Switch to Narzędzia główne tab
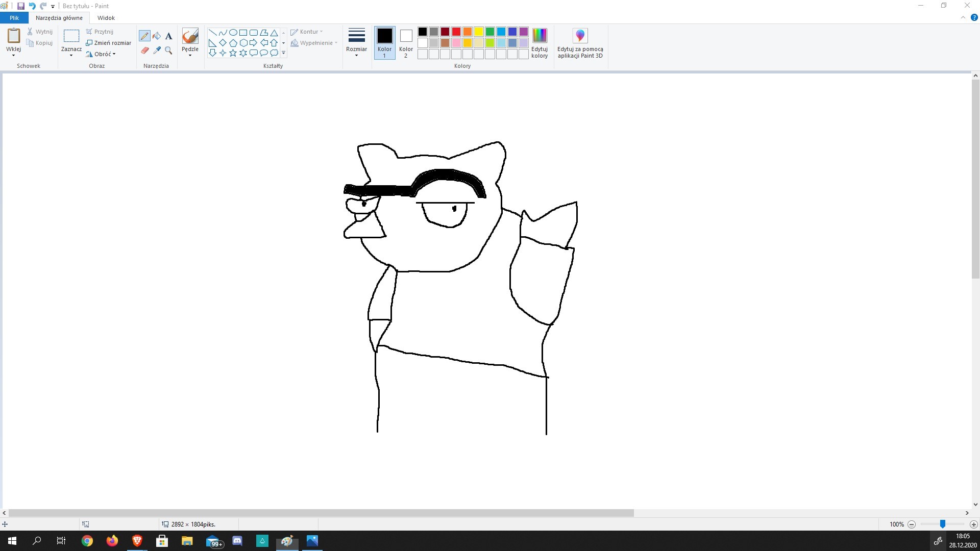 tap(59, 18)
